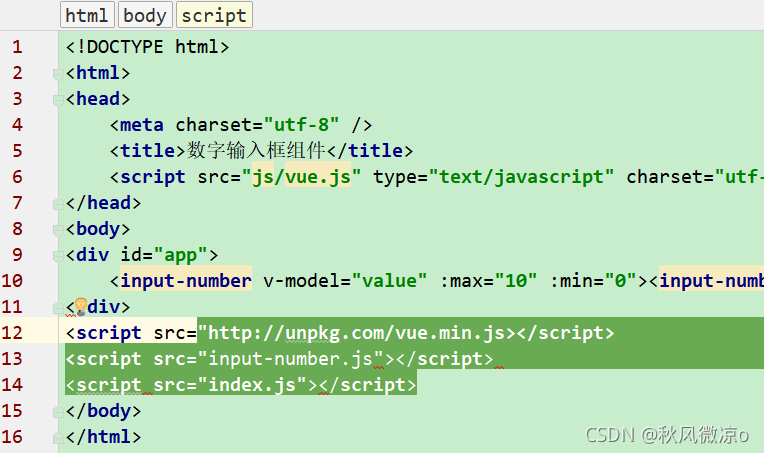
Task: Click the "input-number.js" src string
Action: pyautogui.click(x=290, y=359)
